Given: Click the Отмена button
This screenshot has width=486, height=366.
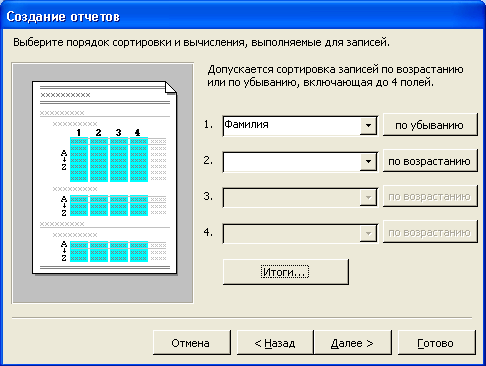Looking at the screenshot, I should click(x=192, y=343).
